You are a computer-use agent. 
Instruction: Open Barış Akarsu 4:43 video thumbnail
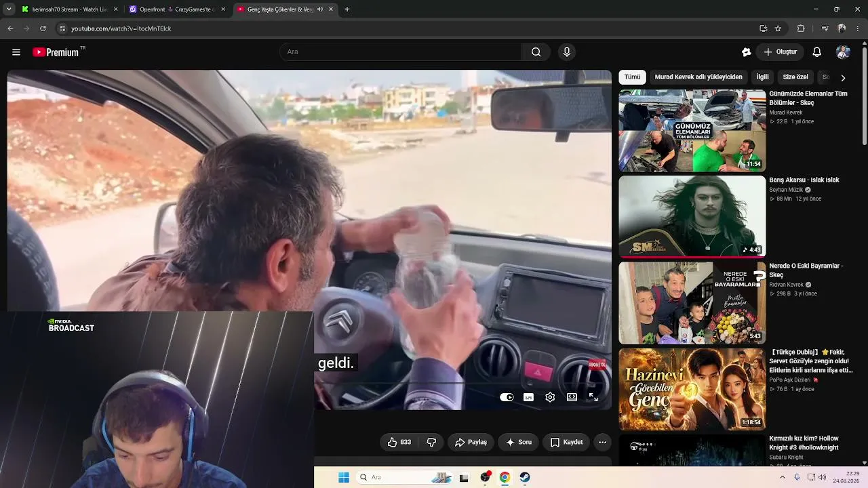[692, 217]
